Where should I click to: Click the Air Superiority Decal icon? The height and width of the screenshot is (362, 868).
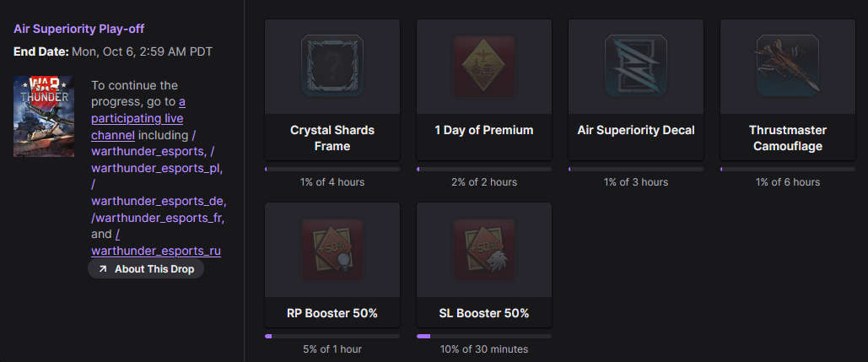(x=636, y=65)
